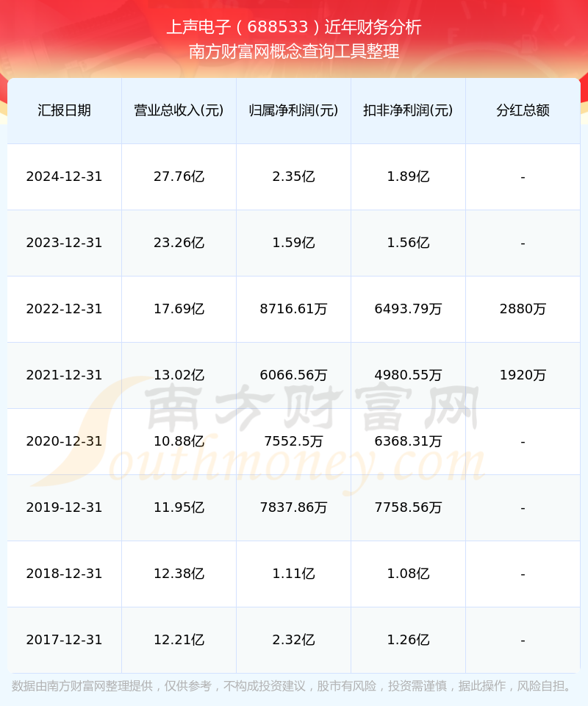The image size is (588, 706).
Task: Click the 6066.56万 cell
Action: pos(294,375)
